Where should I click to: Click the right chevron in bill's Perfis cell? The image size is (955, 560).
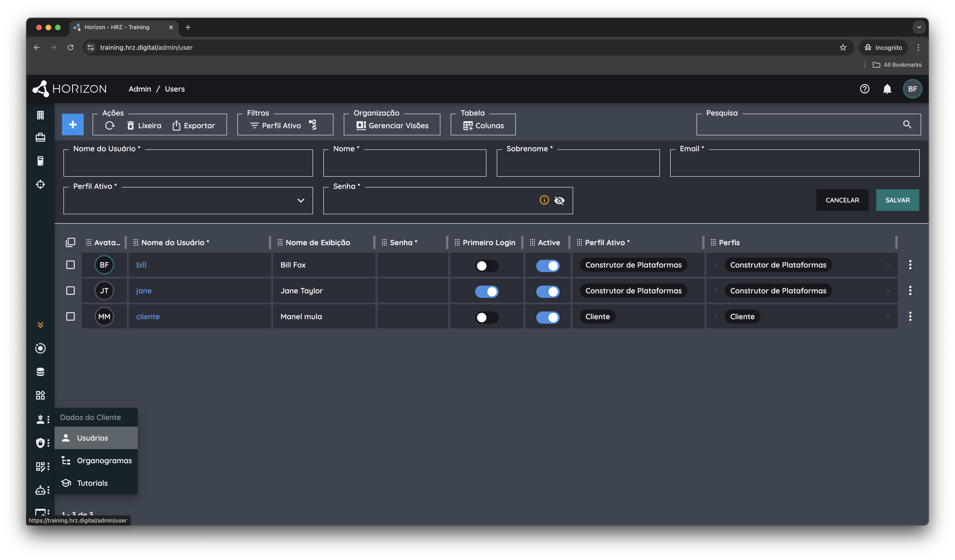(888, 265)
